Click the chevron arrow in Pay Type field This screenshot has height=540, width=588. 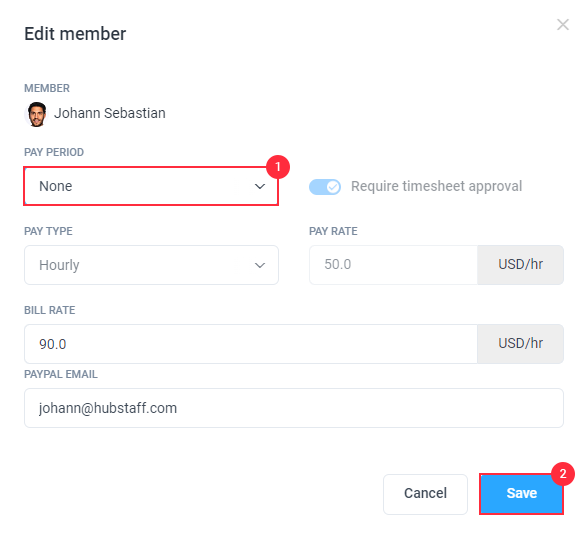(260, 265)
